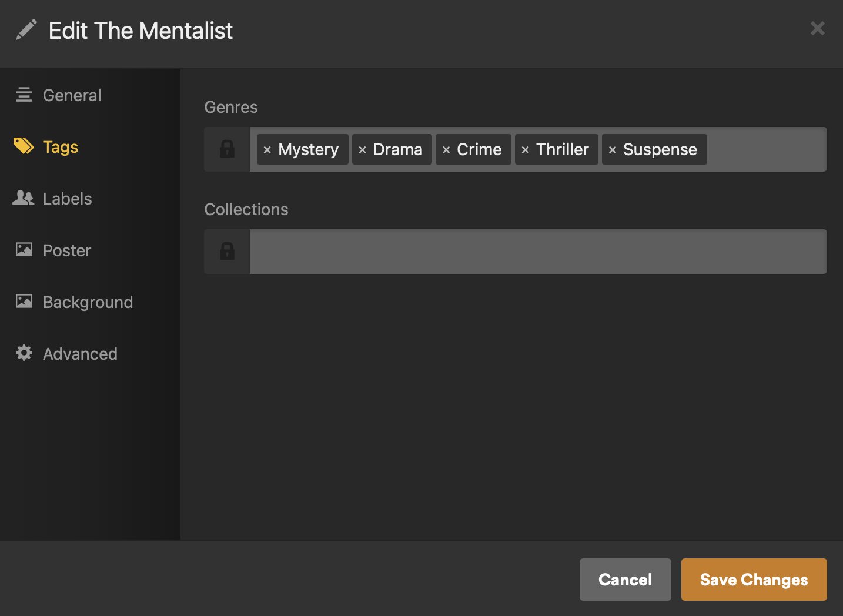Viewport: 843px width, 616px height.
Task: Go to the Background section
Action: 88,302
